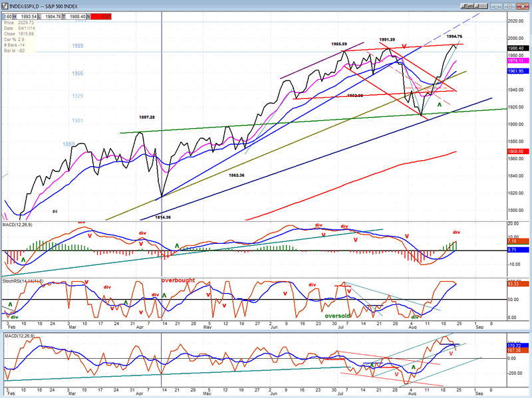This screenshot has height=398, width=532.
Task: Select the StochRSI(14,14,1,8) pane label
Action: [x=23, y=281]
